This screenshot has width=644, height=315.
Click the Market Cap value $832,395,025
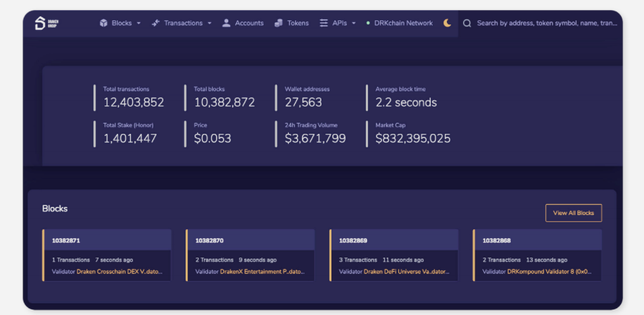tap(413, 139)
